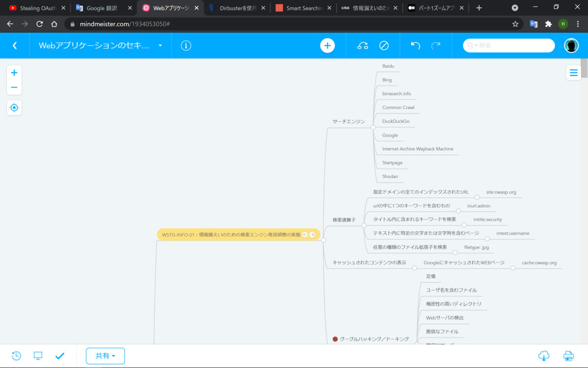The height and width of the screenshot is (368, 588).
Task: Select the binsearch.info topic
Action: point(396,94)
